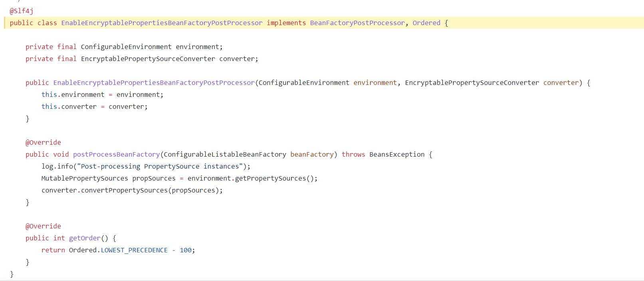The image size is (644, 281).
Task: Click the LOWEST_PRECEDENCE constant
Action: coord(134,250)
